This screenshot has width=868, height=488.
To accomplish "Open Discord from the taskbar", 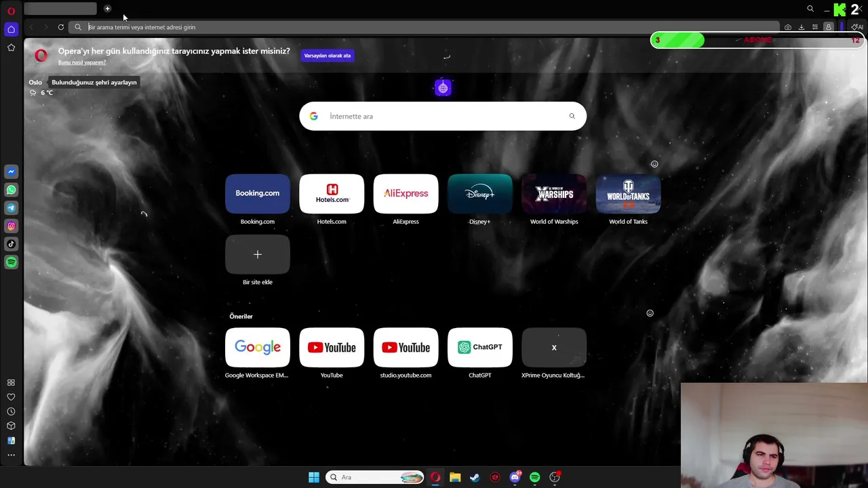I will (x=515, y=477).
